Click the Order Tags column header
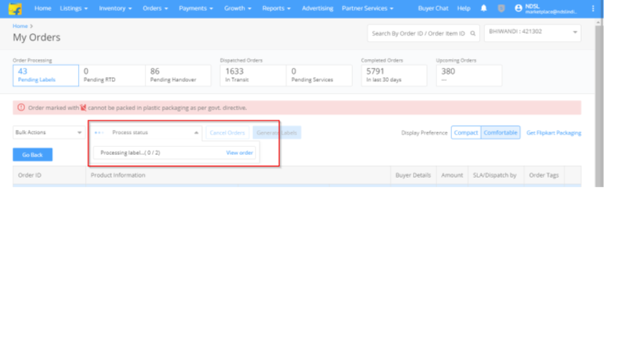This screenshot has height=362, width=644. click(544, 175)
